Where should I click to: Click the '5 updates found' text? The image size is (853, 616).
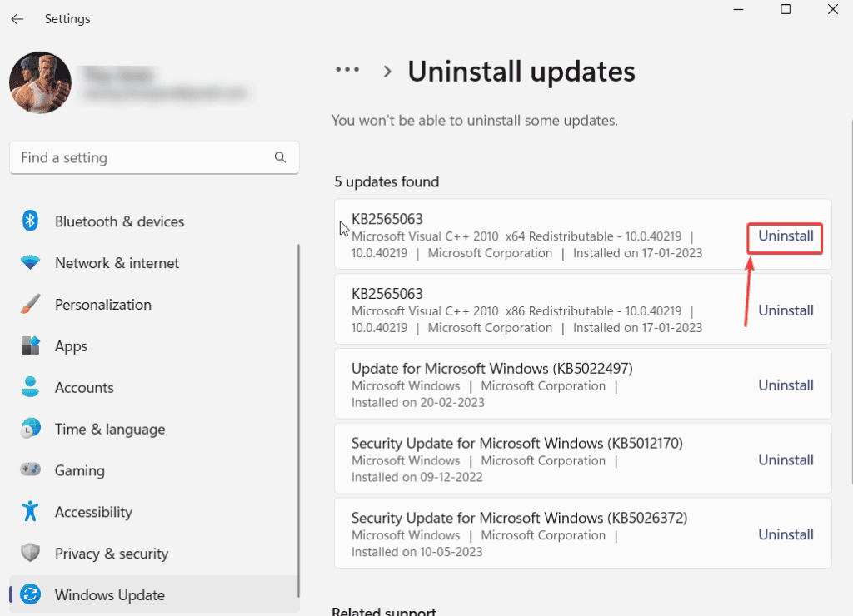[387, 181]
